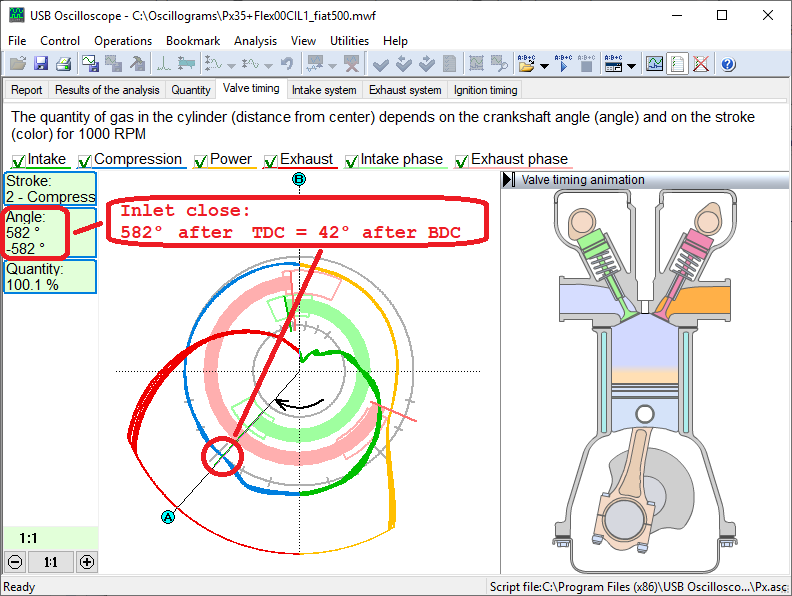792x596 pixels.
Task: Open the blue Help question mark icon
Action: [x=728, y=64]
